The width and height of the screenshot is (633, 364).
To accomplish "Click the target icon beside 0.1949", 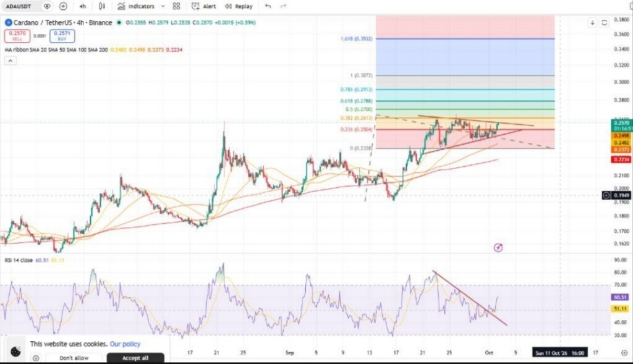I will [606, 195].
